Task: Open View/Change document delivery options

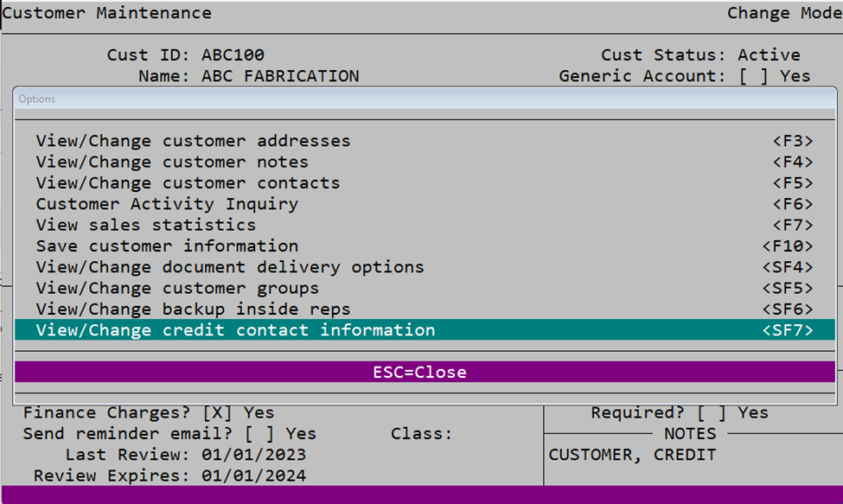Action: coord(229,267)
